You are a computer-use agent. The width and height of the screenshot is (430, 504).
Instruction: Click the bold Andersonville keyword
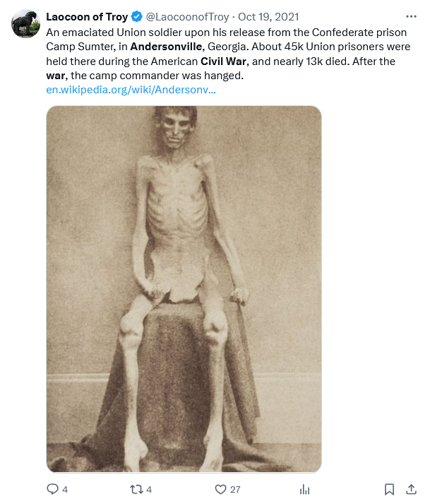(167, 47)
